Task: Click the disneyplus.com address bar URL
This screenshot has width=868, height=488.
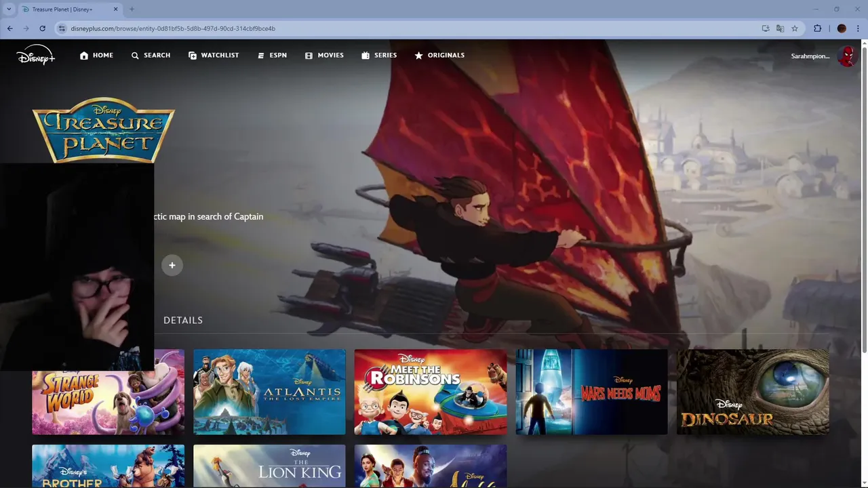Action: tap(173, 28)
